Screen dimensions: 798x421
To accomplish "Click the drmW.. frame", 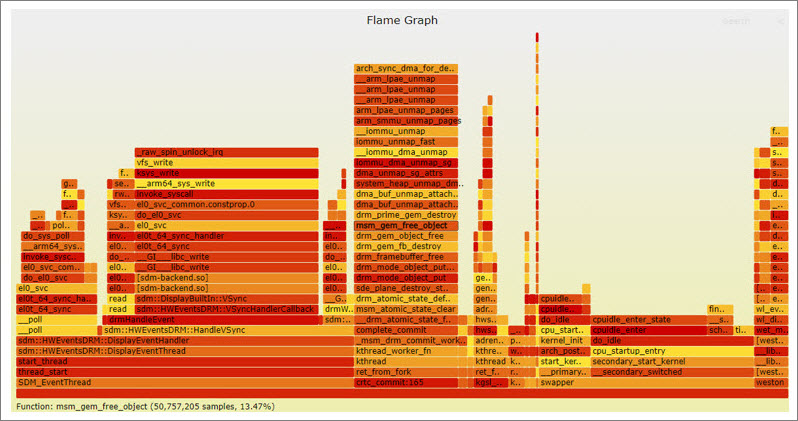I will 338,309.
